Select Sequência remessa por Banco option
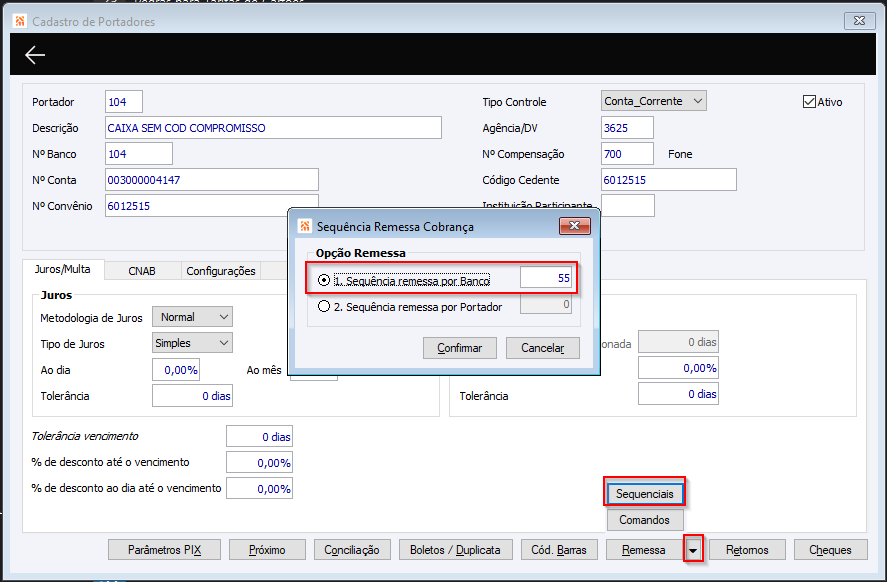Screen dimensions: 887x582 point(324,280)
